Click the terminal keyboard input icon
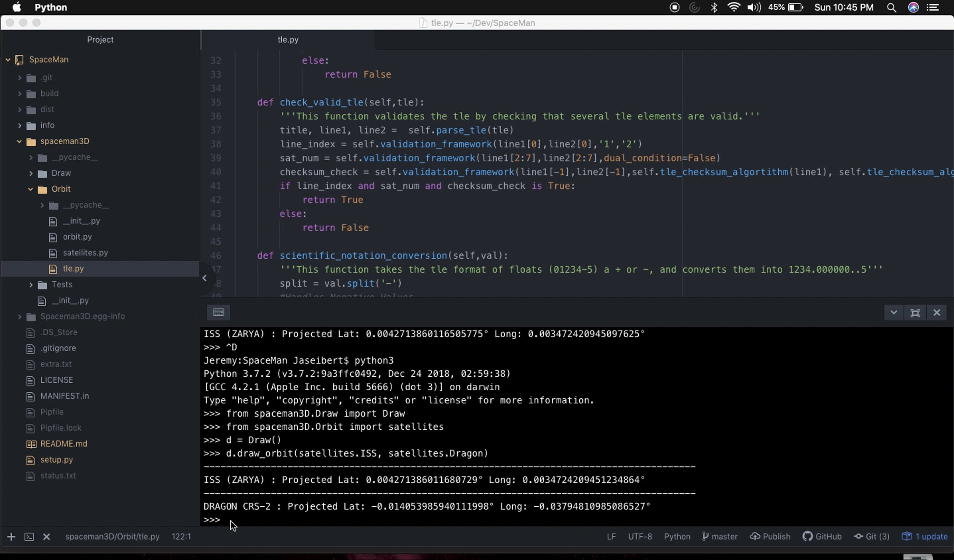The image size is (954, 560). coord(218,312)
